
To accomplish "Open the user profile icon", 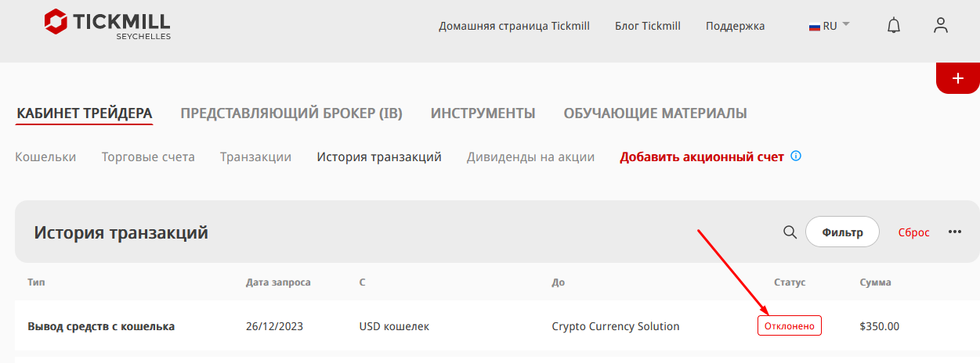I will click(x=941, y=26).
